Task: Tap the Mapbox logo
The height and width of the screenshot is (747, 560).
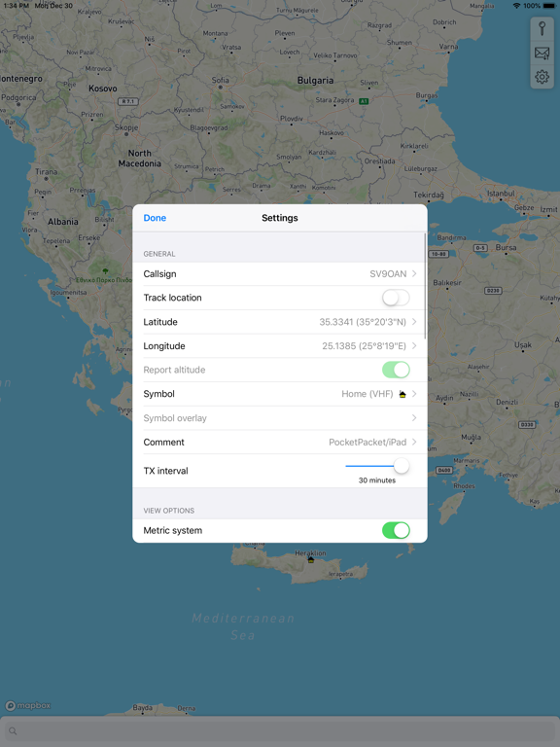Action: pos(28,705)
